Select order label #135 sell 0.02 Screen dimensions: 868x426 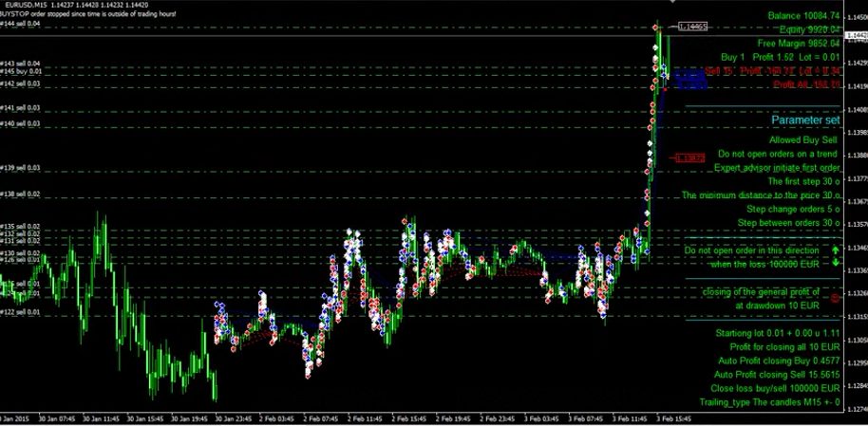tap(21, 227)
